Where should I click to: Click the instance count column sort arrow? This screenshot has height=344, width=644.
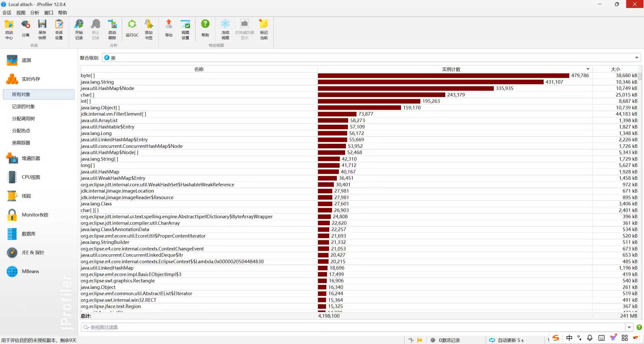coord(588,69)
